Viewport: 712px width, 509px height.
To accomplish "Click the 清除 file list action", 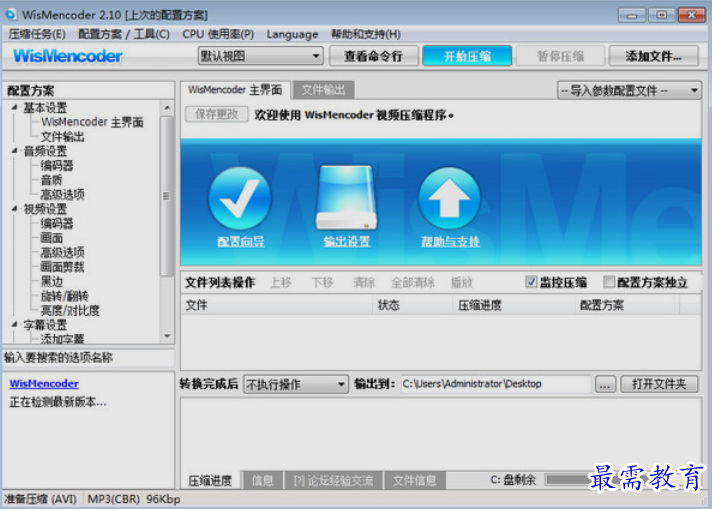I will 364,282.
